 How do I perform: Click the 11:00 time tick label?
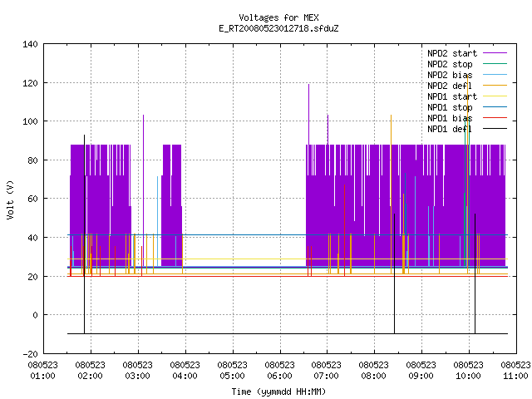click(515, 377)
